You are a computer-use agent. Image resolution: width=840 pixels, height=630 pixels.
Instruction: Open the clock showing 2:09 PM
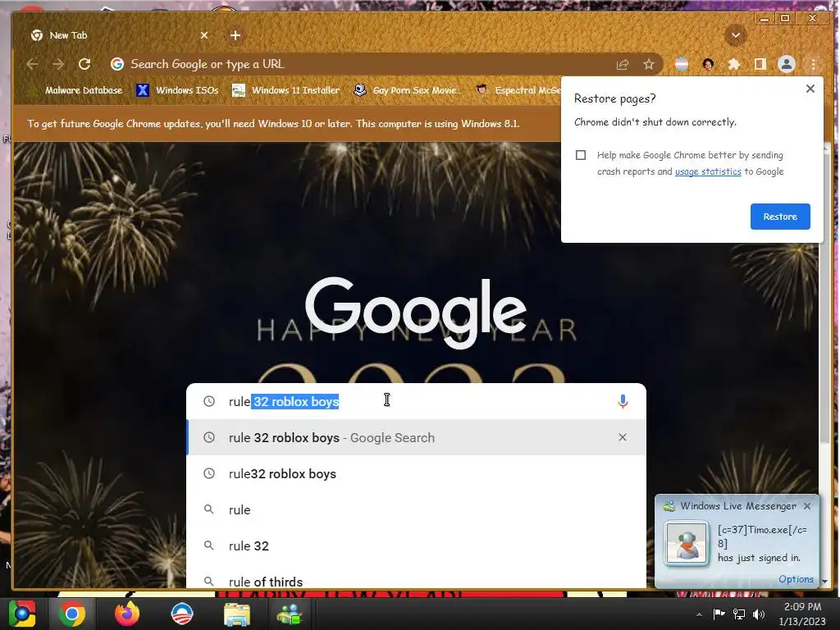coord(802,614)
